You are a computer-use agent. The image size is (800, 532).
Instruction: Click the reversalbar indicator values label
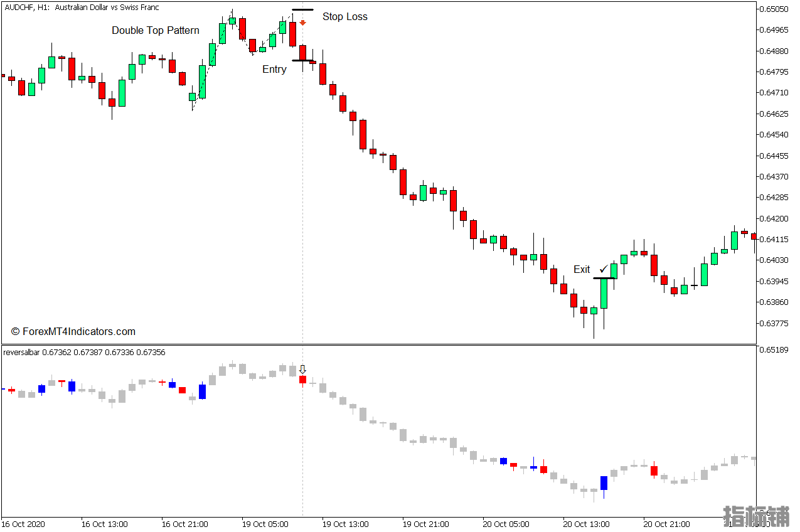84,353
